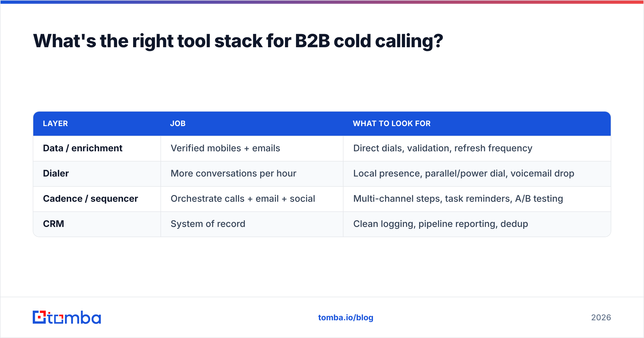
Task: Open the tomba.io/blog link
Action: click(346, 318)
